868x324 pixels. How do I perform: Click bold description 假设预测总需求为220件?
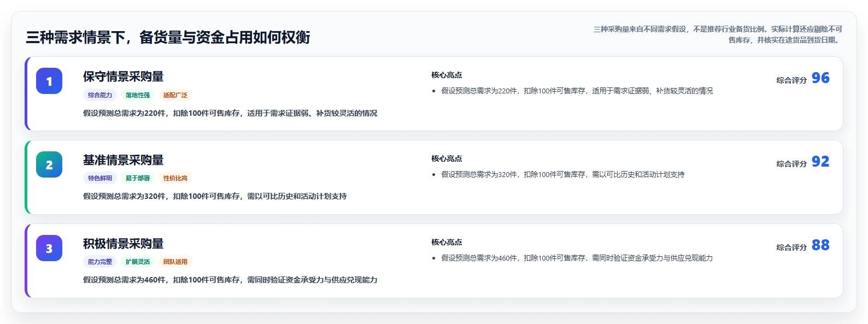pos(230,113)
